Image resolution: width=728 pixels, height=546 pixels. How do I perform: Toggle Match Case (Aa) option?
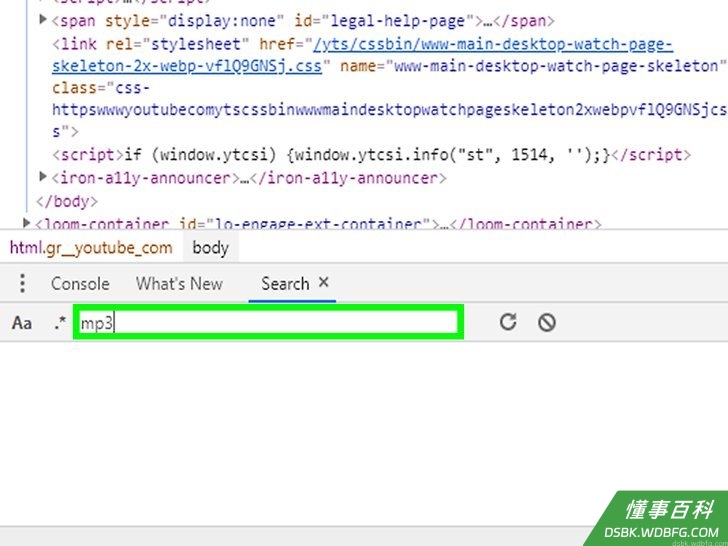(x=22, y=323)
